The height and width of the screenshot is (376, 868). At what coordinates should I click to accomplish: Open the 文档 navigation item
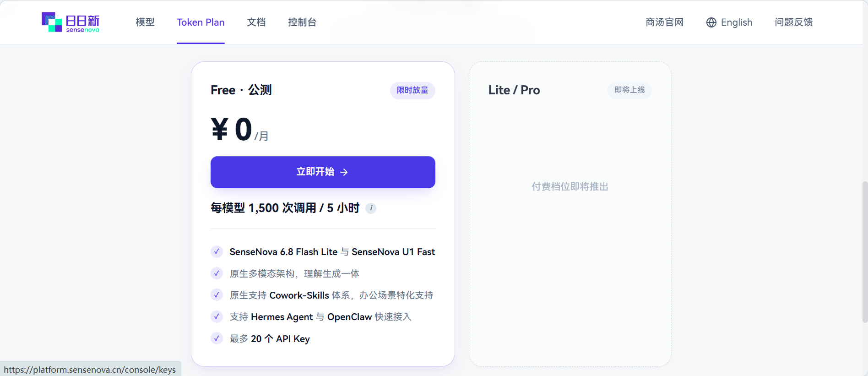(256, 22)
